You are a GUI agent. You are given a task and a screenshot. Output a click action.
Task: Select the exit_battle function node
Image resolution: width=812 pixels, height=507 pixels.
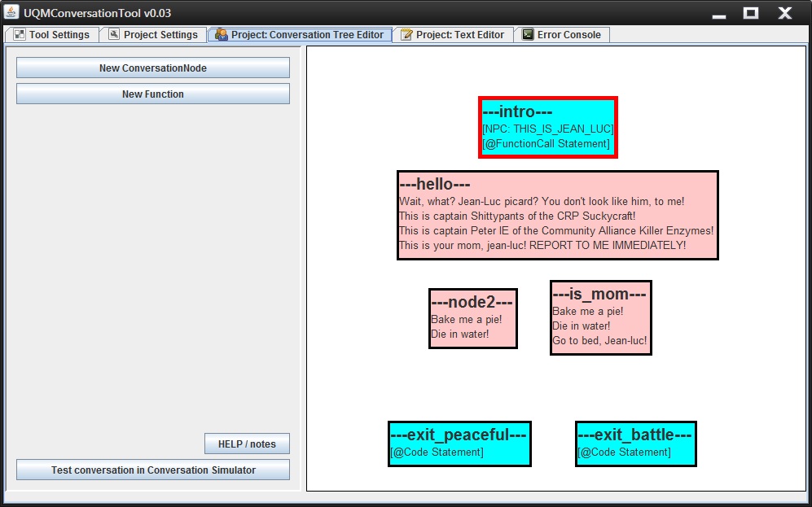coord(635,444)
